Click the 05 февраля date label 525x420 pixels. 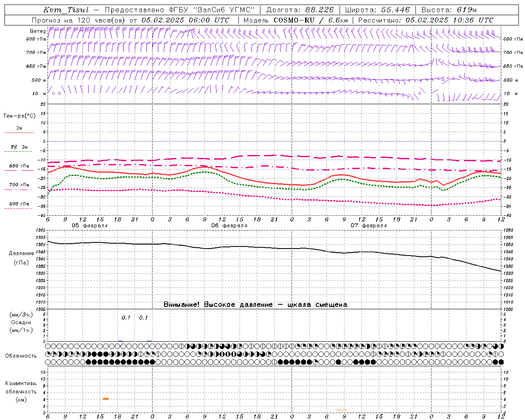point(89,226)
